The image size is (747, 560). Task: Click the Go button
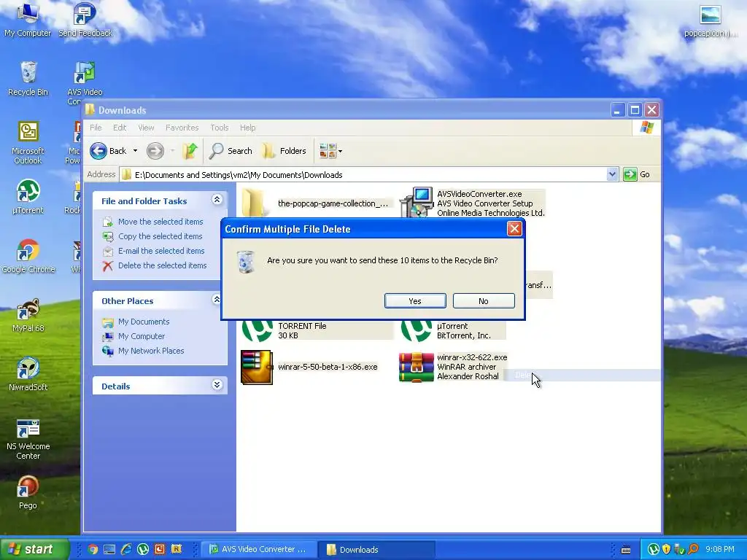point(637,175)
